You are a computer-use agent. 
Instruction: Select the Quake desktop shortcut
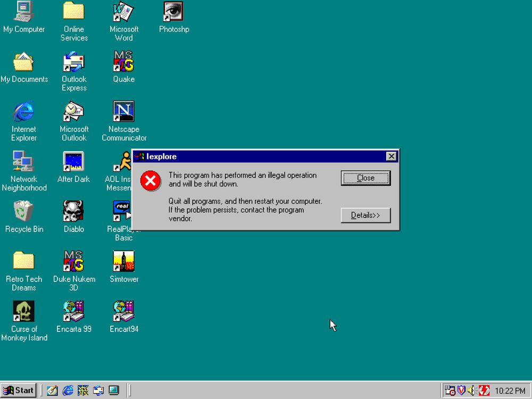pos(124,67)
